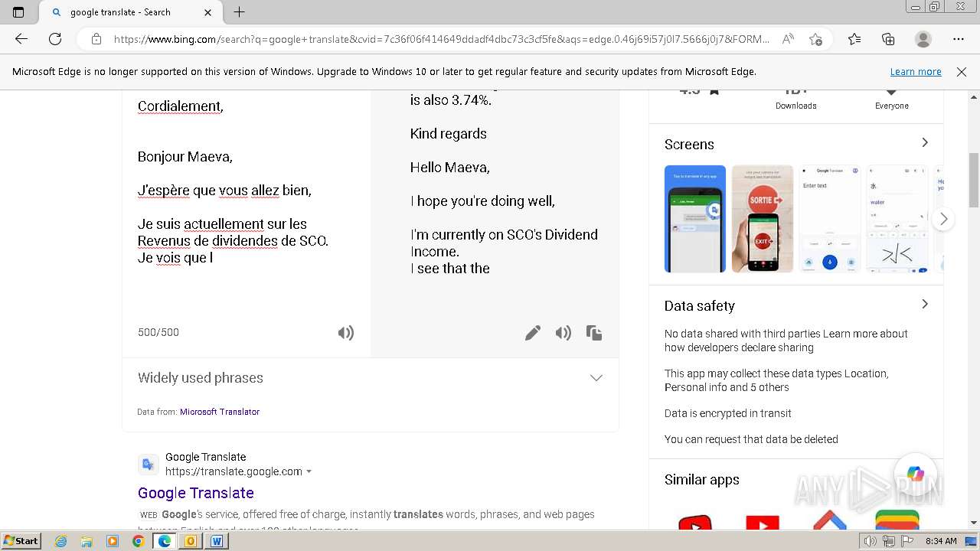Copy the translated text
The height and width of the screenshot is (551, 980).
[x=594, y=333]
